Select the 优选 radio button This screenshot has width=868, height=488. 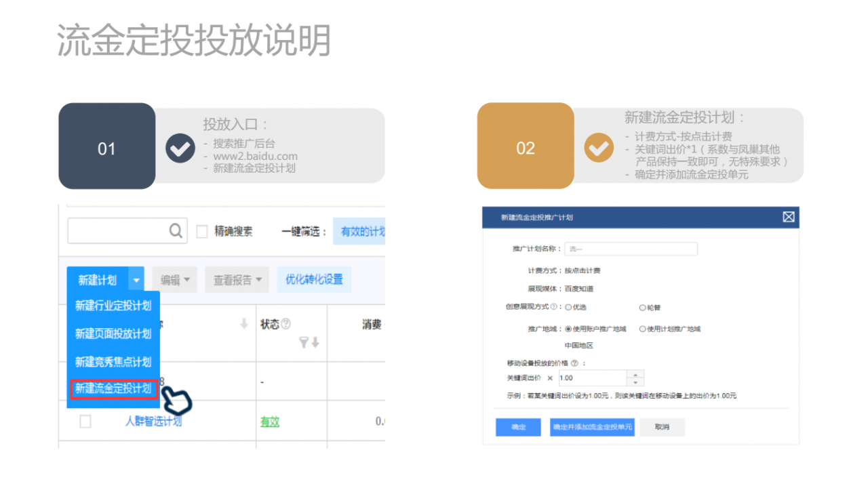pos(568,308)
